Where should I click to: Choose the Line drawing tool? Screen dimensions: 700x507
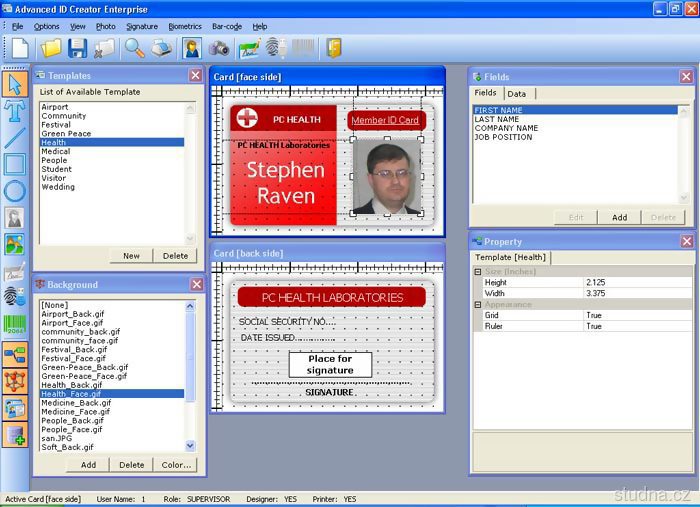(x=15, y=137)
